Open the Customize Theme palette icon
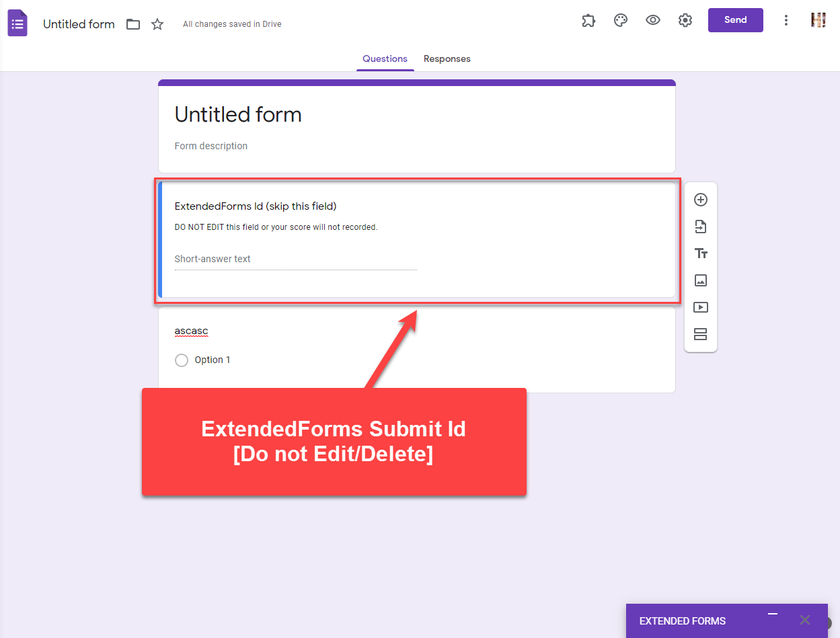The width and height of the screenshot is (840, 638). (x=621, y=20)
